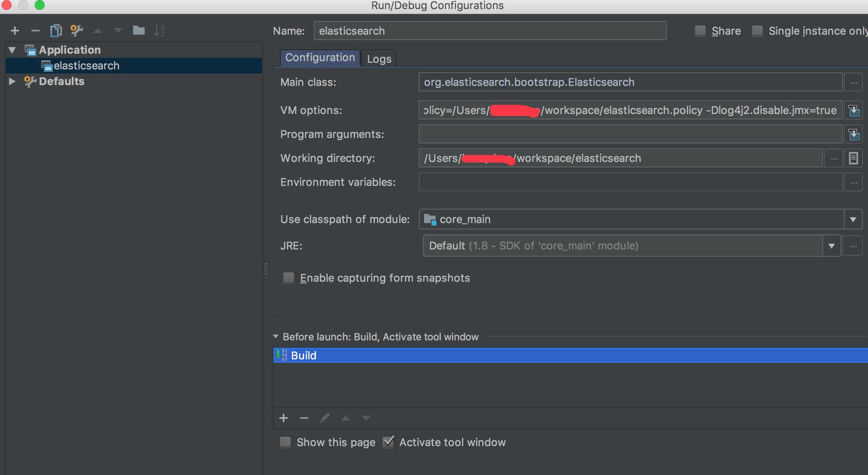Remove the Before launch Build task
The image size is (868, 475).
(x=304, y=418)
